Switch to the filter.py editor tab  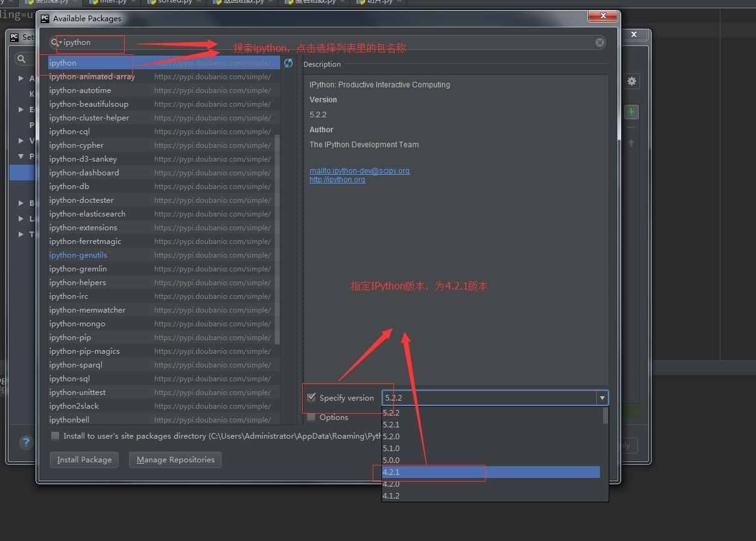[x=108, y=2]
